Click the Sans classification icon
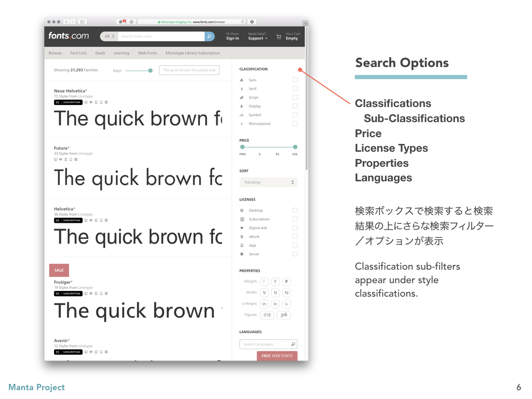This screenshot has height=399, width=532. [x=242, y=80]
